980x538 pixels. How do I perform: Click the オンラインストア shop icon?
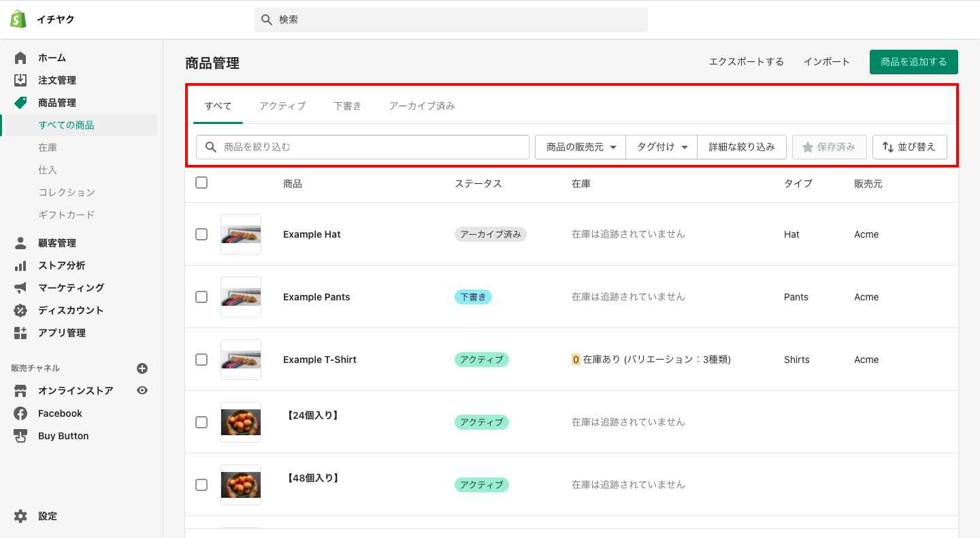20,391
